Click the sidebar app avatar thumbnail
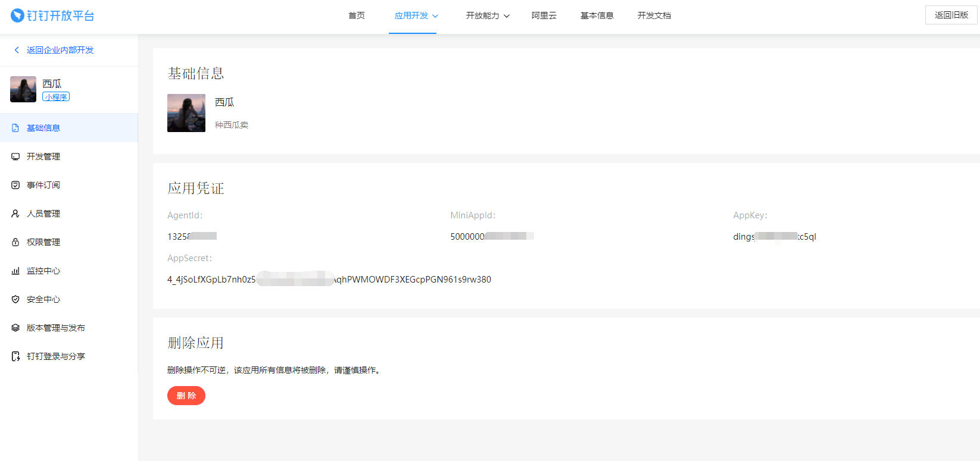The height and width of the screenshot is (461, 980). click(23, 89)
